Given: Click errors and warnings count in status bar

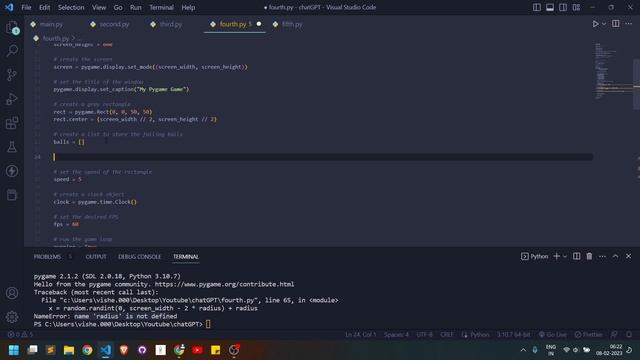Looking at the screenshot, I should coord(20,335).
